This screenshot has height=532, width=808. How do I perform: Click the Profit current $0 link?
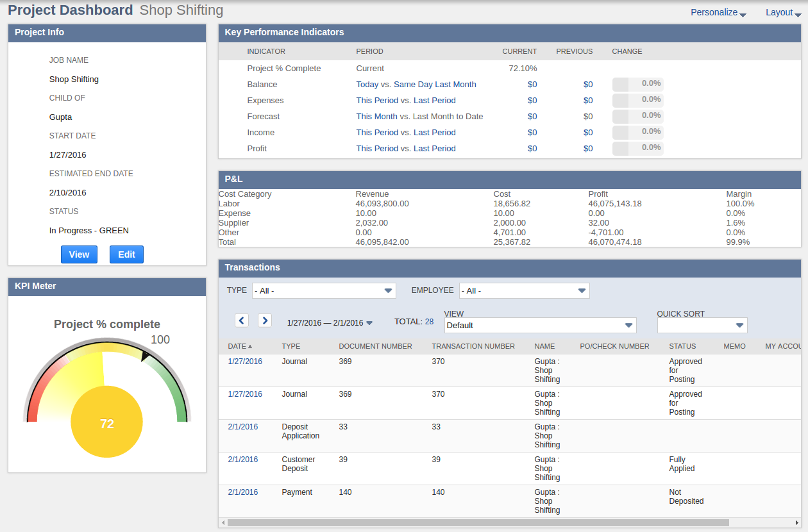click(x=532, y=148)
